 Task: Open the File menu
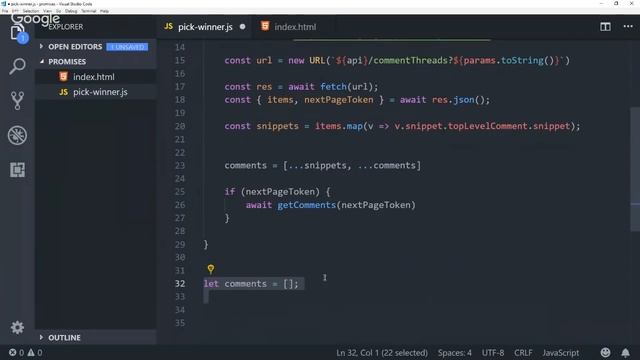coord(5,11)
